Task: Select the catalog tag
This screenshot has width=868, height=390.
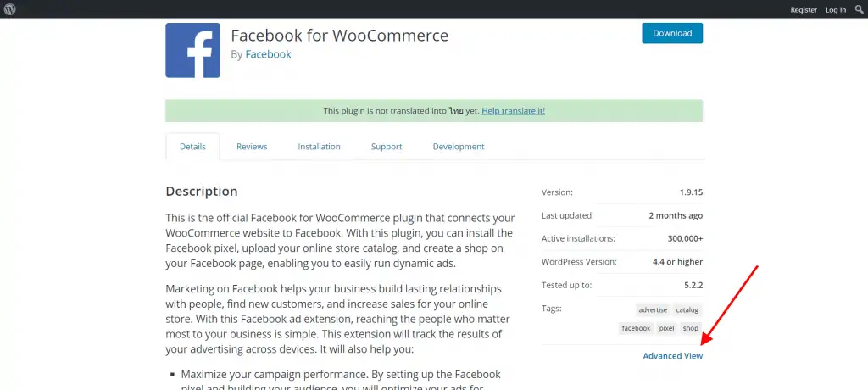Action: pos(687,310)
